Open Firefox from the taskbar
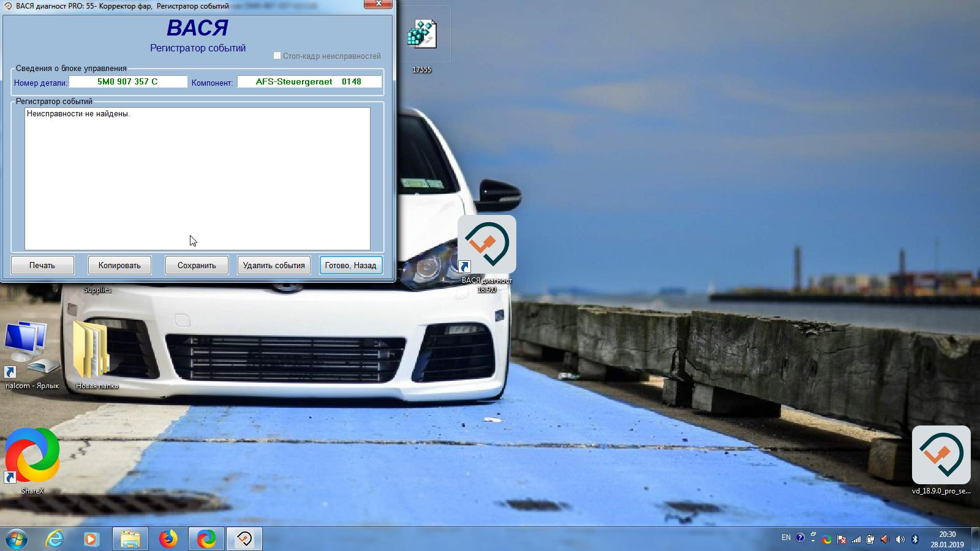Screen dimensions: 980x551 168,539
